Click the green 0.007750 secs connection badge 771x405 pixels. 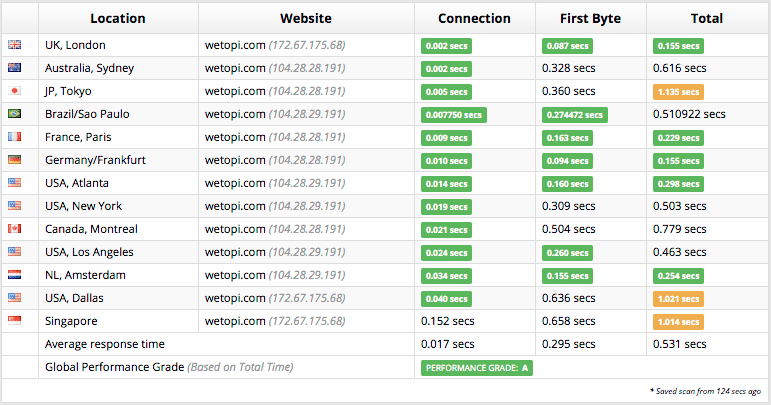453,115
